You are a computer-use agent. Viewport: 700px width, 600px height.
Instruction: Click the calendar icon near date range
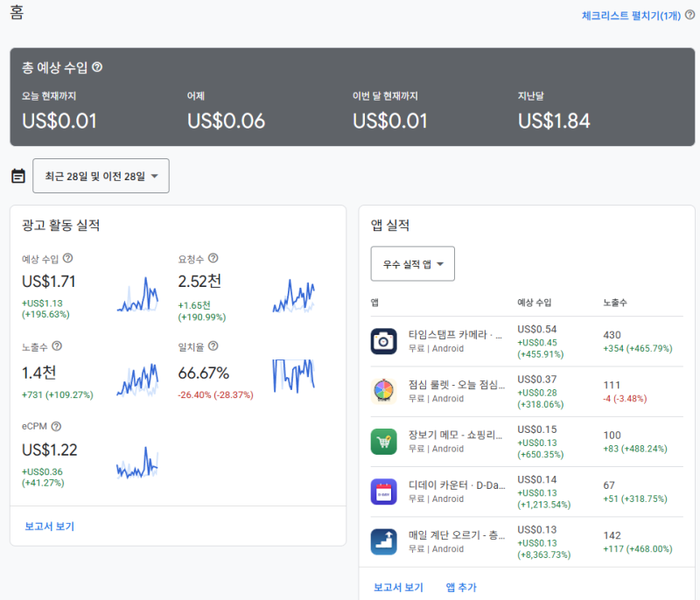18,176
